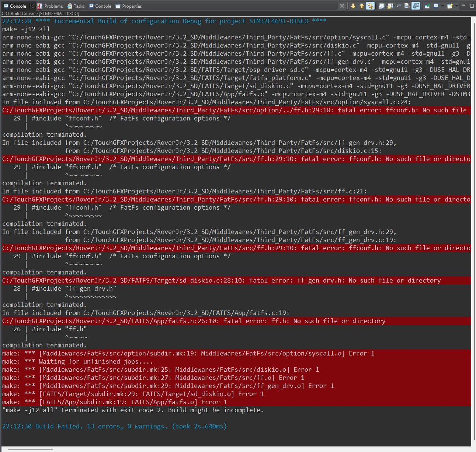Click the greyed-out remove launch X icon
The height and width of the screenshot is (452, 476).
(342, 6)
